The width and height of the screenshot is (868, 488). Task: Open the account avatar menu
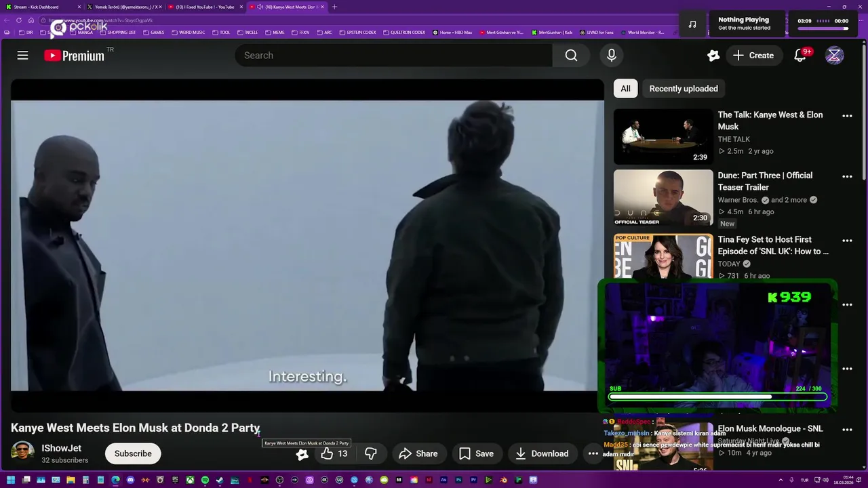click(x=834, y=56)
